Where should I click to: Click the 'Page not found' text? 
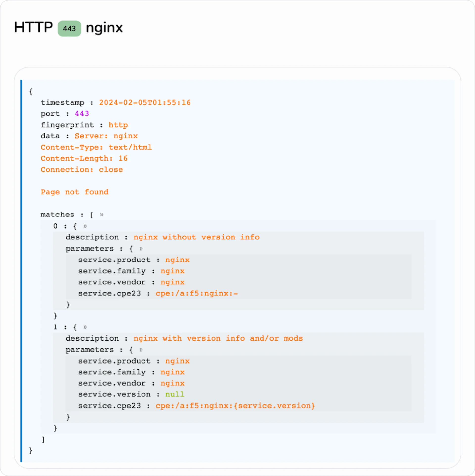(x=74, y=192)
